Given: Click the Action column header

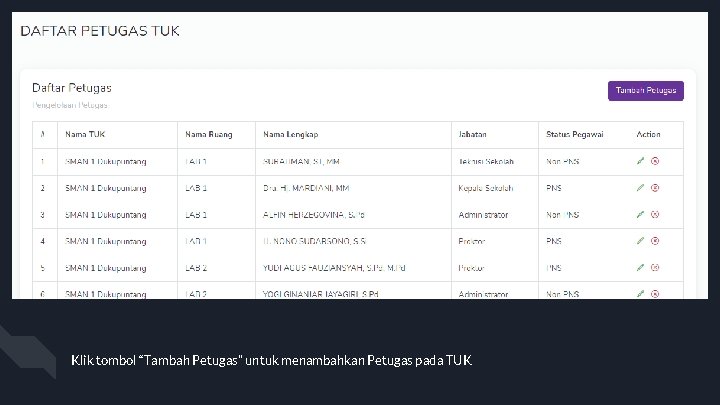Looking at the screenshot, I should pos(648,135).
